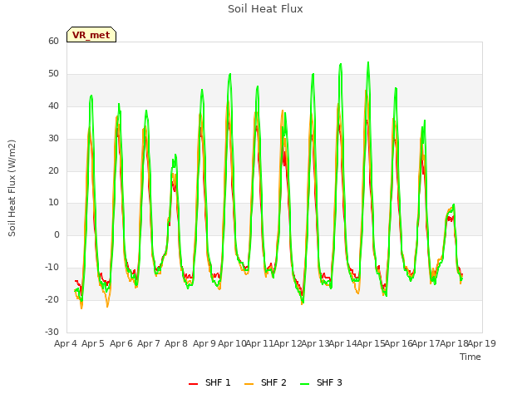Click the 40 y-axis tick label
Image resolution: width=532 pixels, height=399 pixels.
coord(53,106)
